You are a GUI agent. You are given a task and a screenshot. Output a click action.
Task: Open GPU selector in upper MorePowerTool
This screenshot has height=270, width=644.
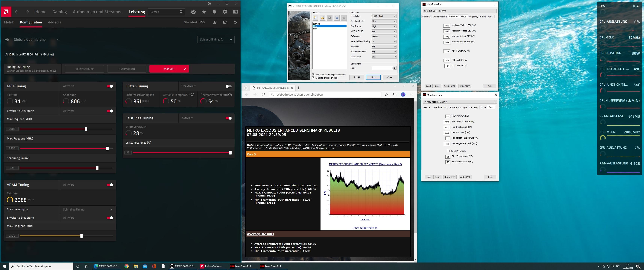click(x=459, y=11)
